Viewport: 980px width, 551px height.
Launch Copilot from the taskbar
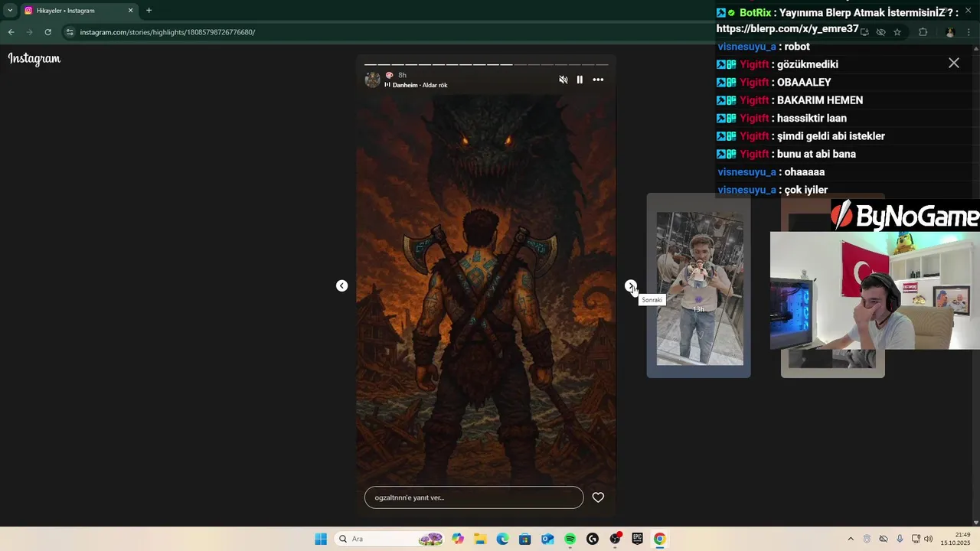coord(458,539)
